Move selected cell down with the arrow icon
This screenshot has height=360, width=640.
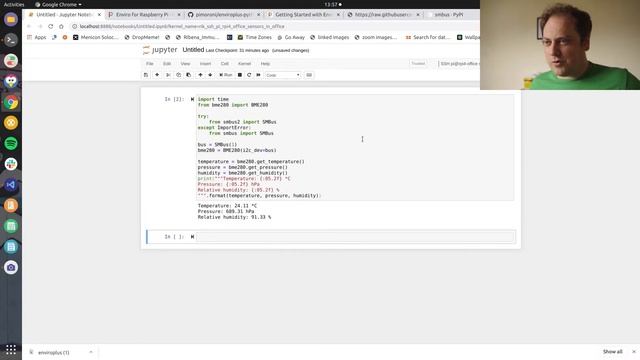click(x=210, y=75)
